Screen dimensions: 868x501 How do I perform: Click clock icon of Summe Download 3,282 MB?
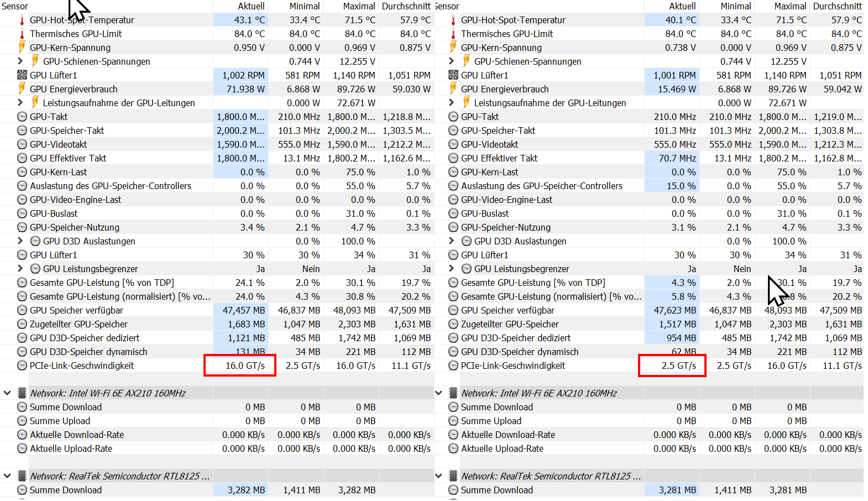(22, 490)
